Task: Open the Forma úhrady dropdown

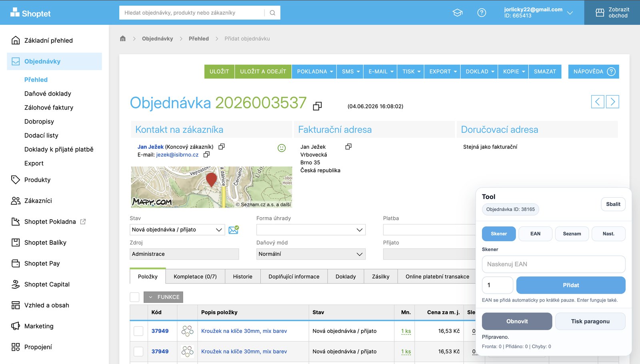Action: [x=311, y=230]
